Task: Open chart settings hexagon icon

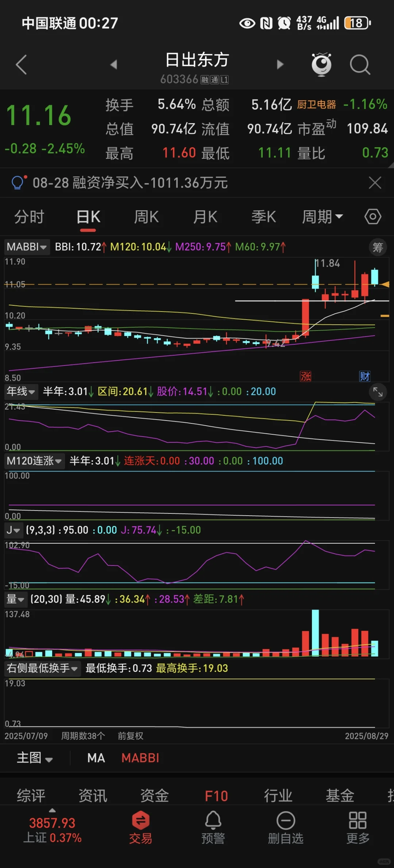Action: coord(373,217)
